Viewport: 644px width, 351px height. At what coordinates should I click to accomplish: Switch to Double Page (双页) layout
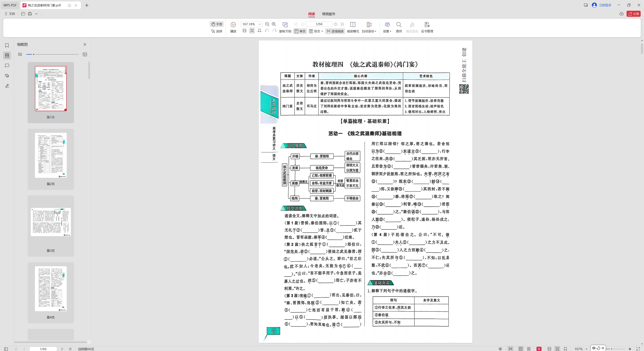coord(314,31)
